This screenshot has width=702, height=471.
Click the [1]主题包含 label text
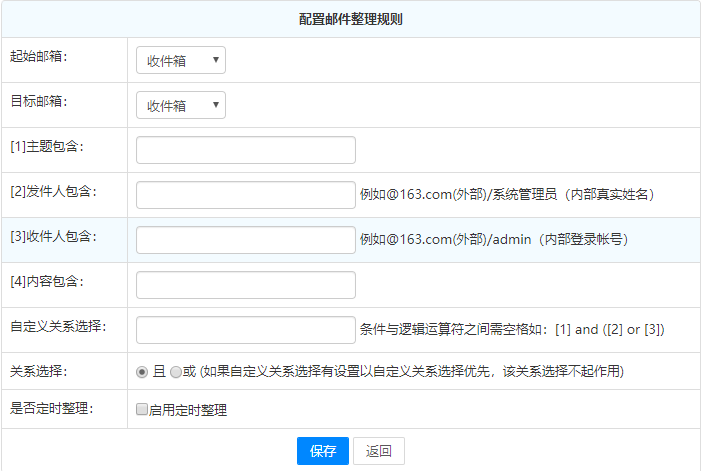point(46,146)
